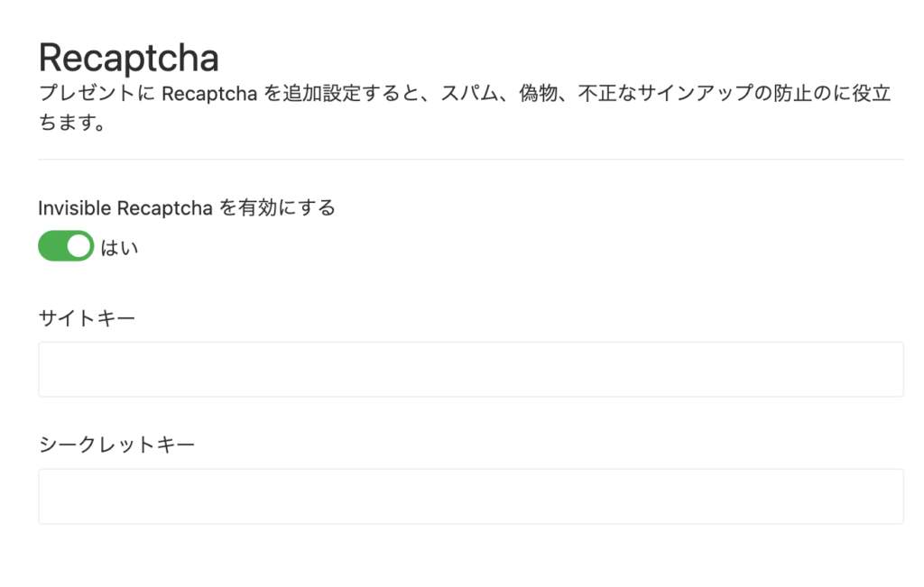Image resolution: width=924 pixels, height=587 pixels.
Task: Focus the シークレットキー input field
Action: tap(471, 496)
